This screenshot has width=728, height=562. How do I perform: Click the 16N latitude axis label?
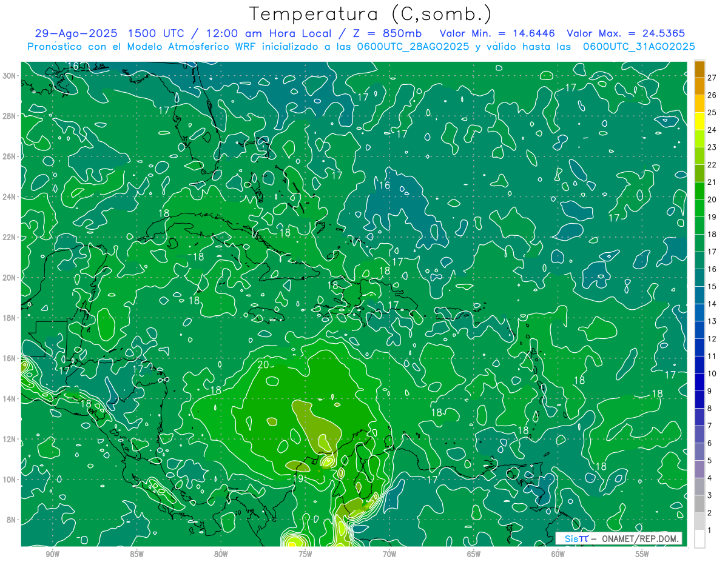point(10,358)
